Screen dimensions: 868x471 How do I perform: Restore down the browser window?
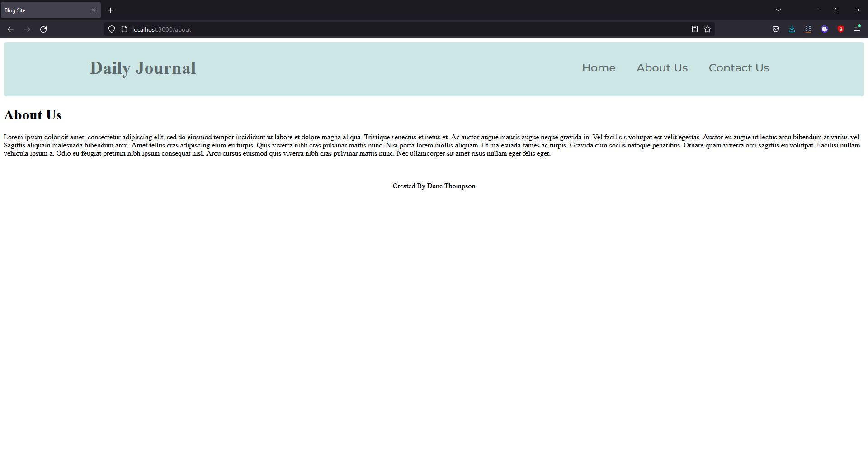coord(837,10)
